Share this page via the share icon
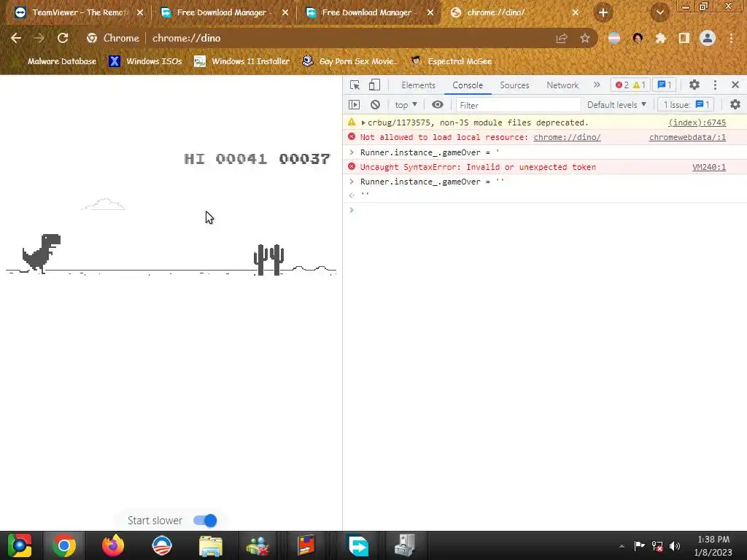The height and width of the screenshot is (560, 747). [562, 38]
